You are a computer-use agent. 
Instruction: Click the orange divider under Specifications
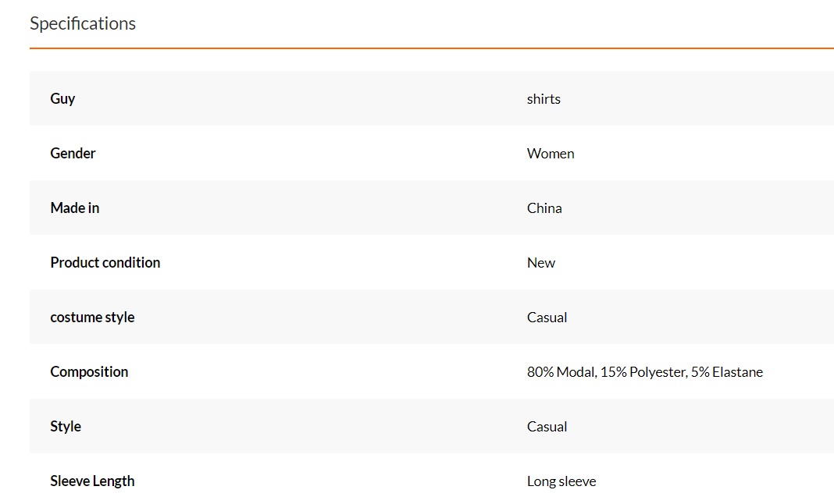point(431,48)
